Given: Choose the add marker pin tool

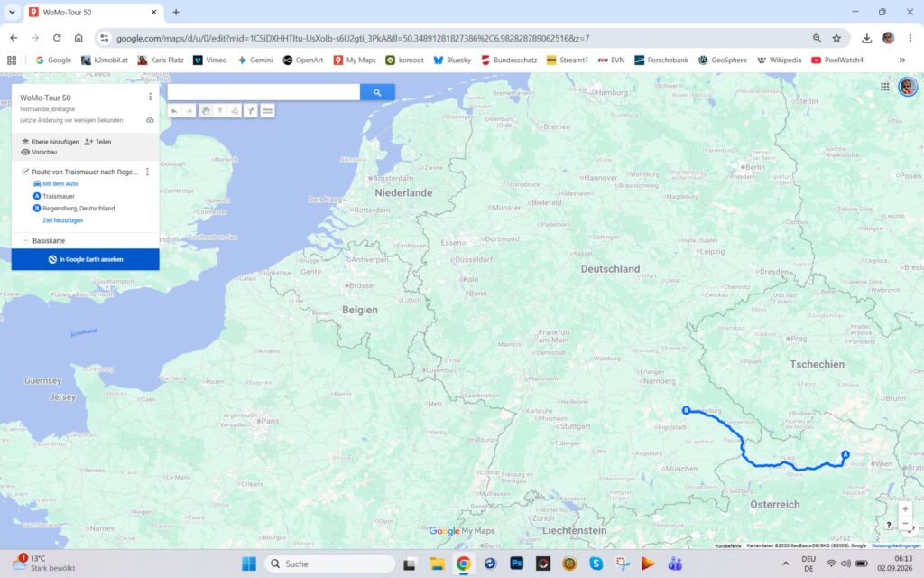Looking at the screenshot, I should coord(220,111).
